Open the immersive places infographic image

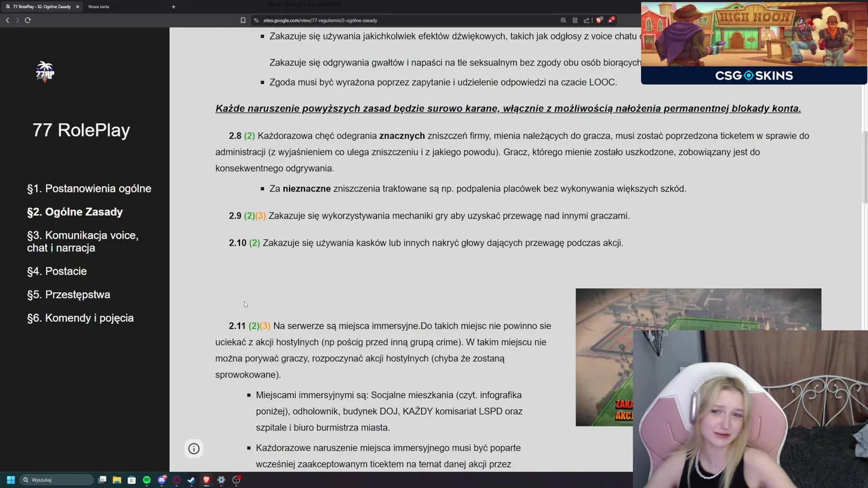[x=698, y=357]
